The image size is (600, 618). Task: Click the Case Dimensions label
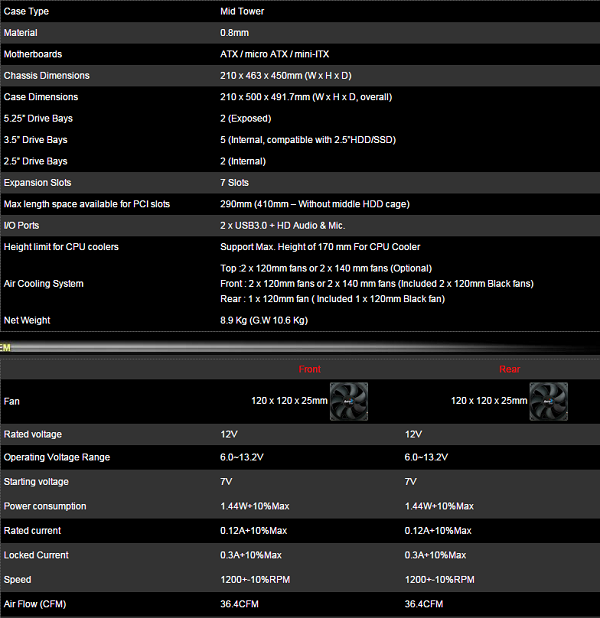[41, 97]
